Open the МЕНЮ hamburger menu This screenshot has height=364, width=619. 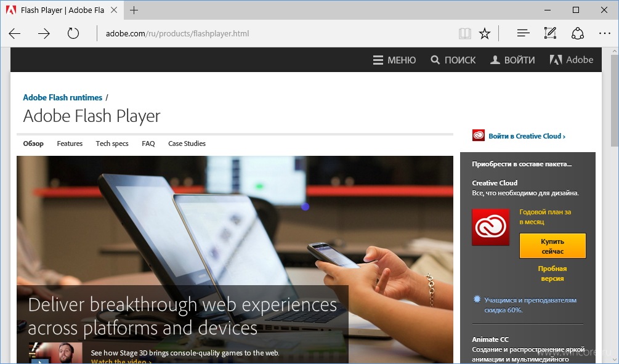pyautogui.click(x=394, y=60)
